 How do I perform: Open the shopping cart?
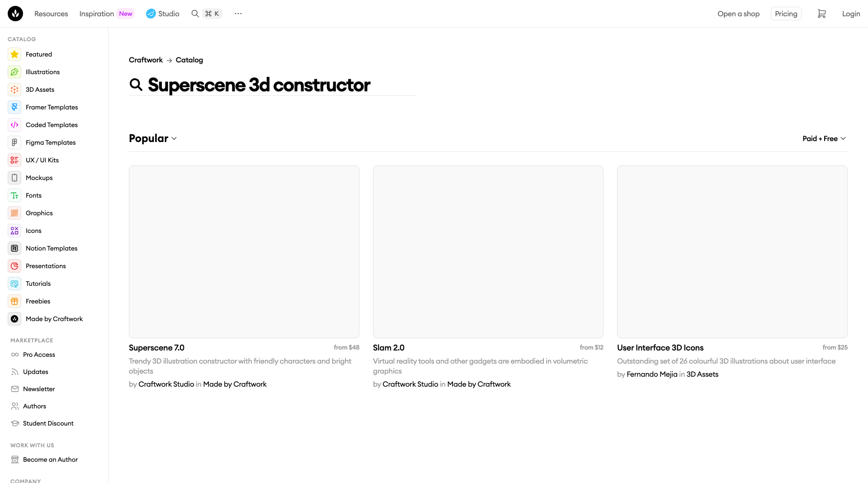click(821, 14)
